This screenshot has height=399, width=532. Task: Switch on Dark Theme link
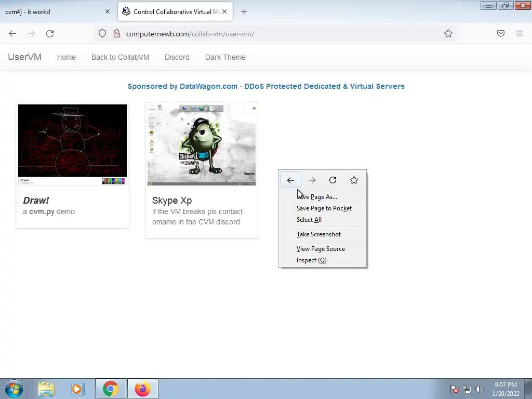point(225,57)
